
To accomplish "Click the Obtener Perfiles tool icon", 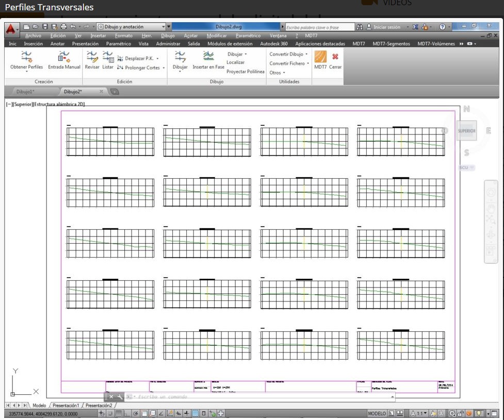I will point(26,57).
